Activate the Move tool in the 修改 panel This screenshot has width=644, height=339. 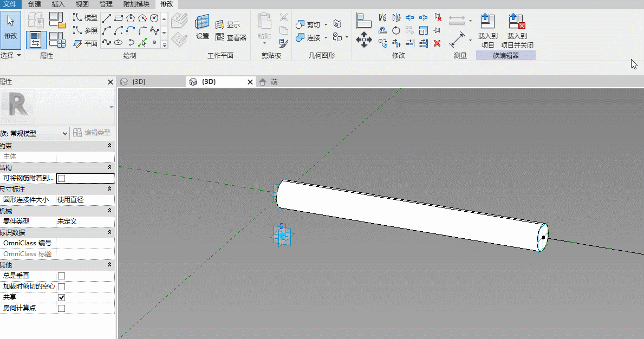[364, 40]
